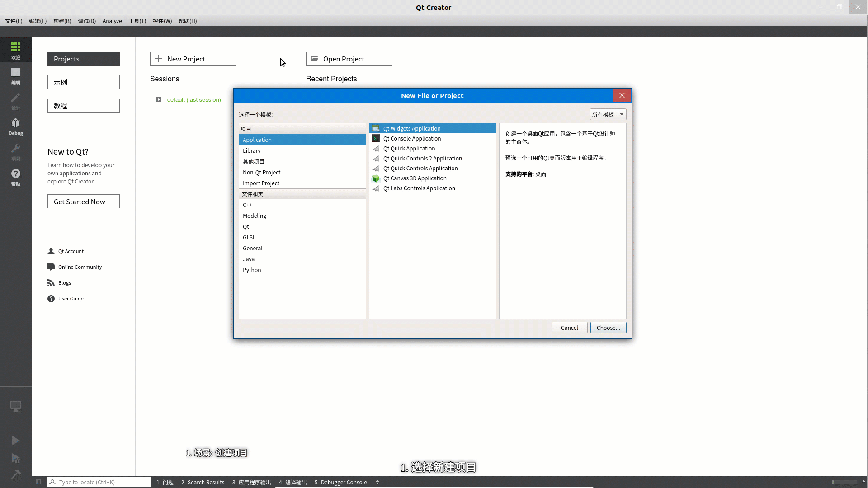
Task: Select the Qt Canvas 3D Application template
Action: pyautogui.click(x=415, y=178)
